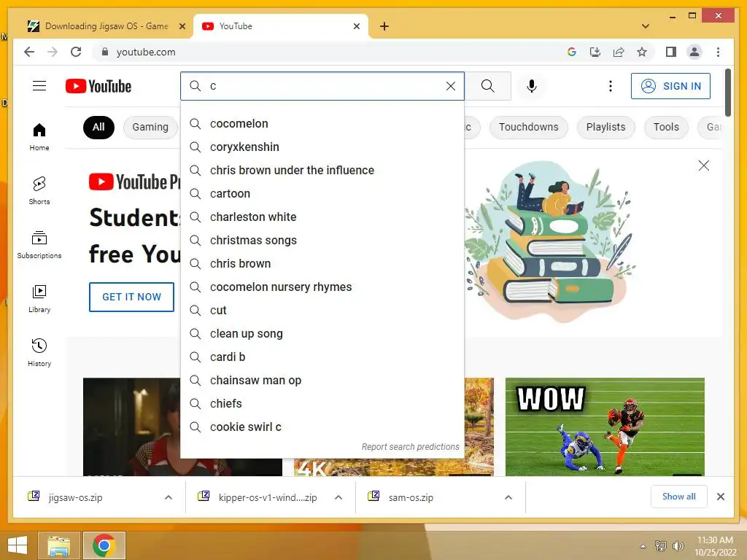Open the Chrome profile avatar

coord(694,52)
